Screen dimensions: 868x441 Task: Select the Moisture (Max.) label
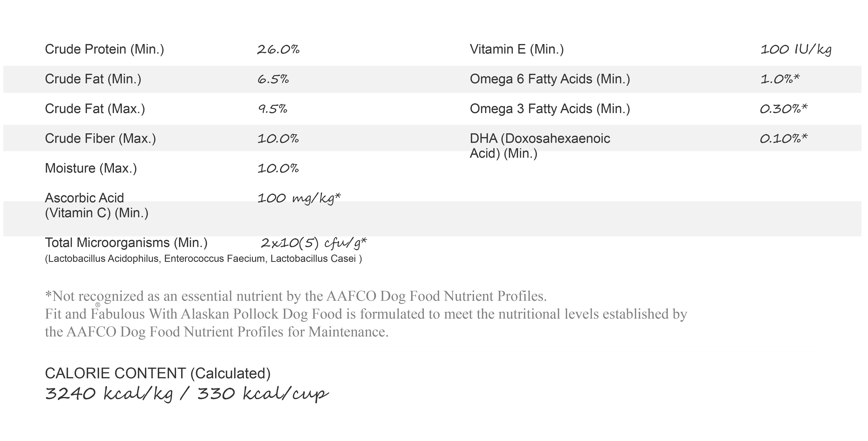coord(91,168)
